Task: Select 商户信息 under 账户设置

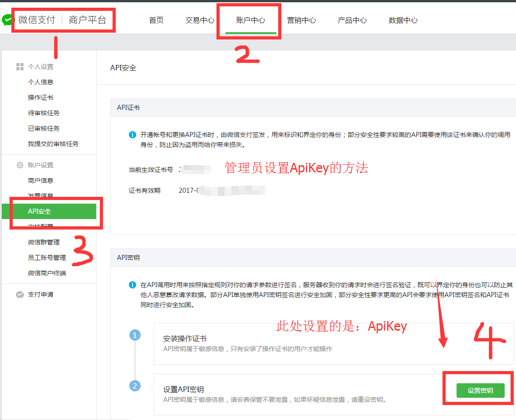Action: (40, 181)
